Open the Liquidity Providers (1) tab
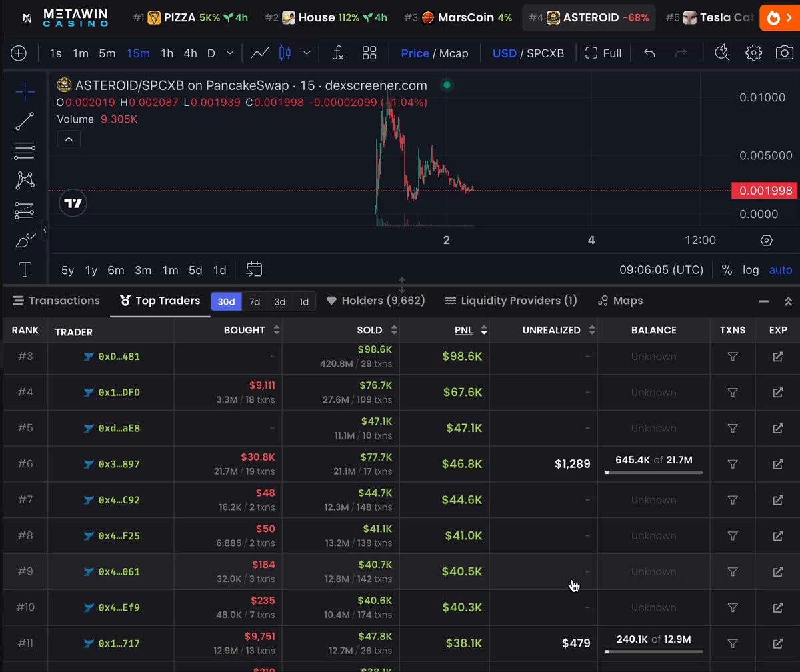 [x=511, y=301]
